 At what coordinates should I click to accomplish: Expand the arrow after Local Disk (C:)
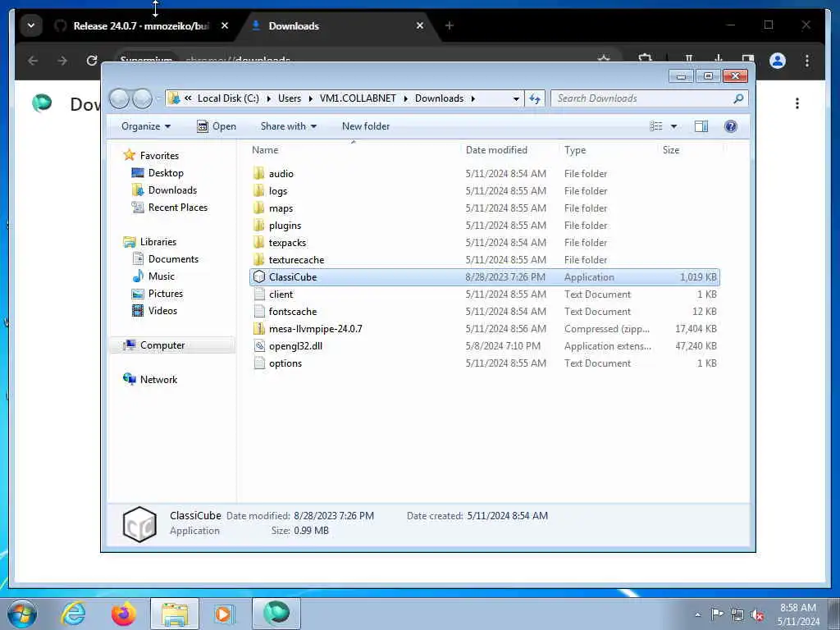(x=268, y=98)
